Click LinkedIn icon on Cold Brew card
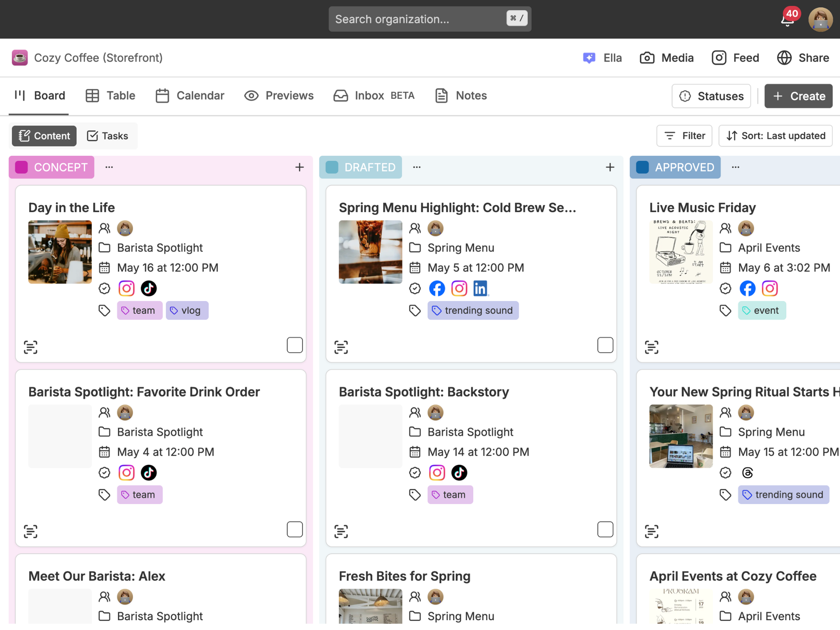 [x=480, y=288]
